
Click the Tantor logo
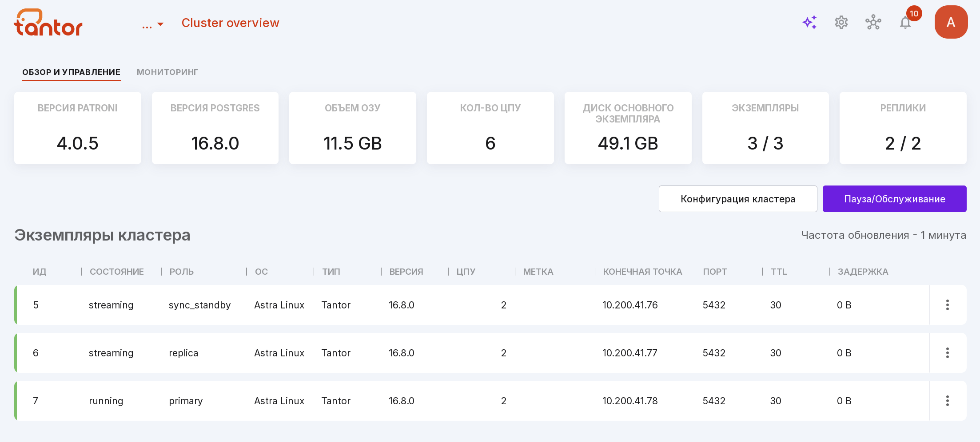(x=48, y=23)
